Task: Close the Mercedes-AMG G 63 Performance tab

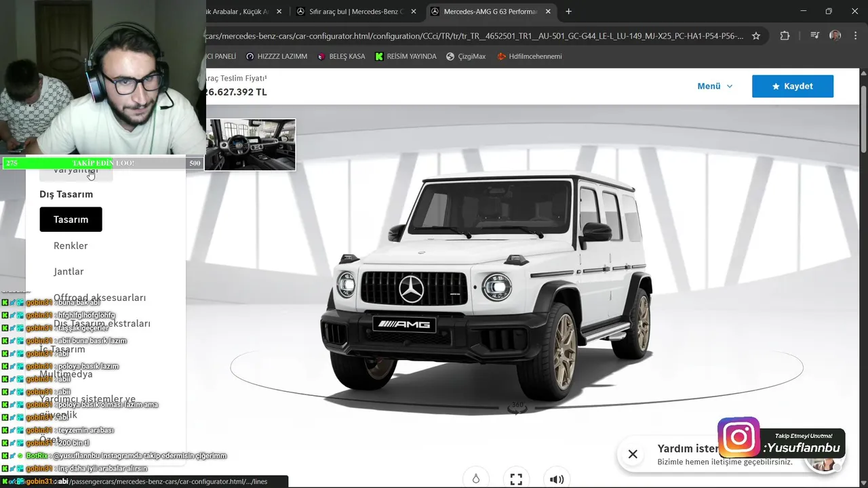Action: 549,12
